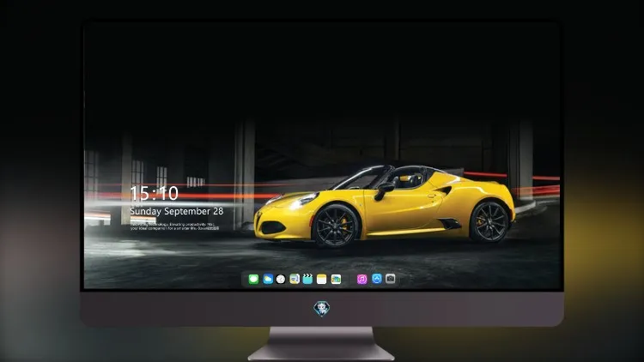
Task: Click the 15:10 clock widget
Action: click(154, 193)
